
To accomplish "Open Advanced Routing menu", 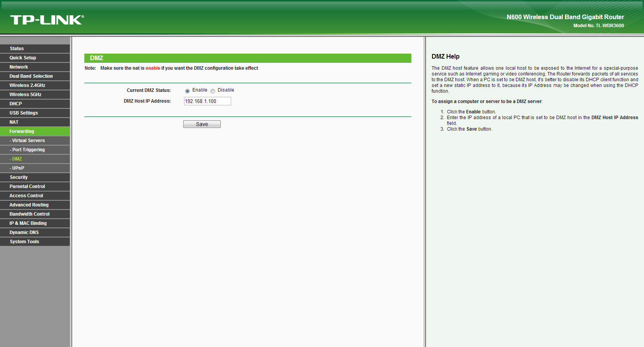I will [x=35, y=205].
